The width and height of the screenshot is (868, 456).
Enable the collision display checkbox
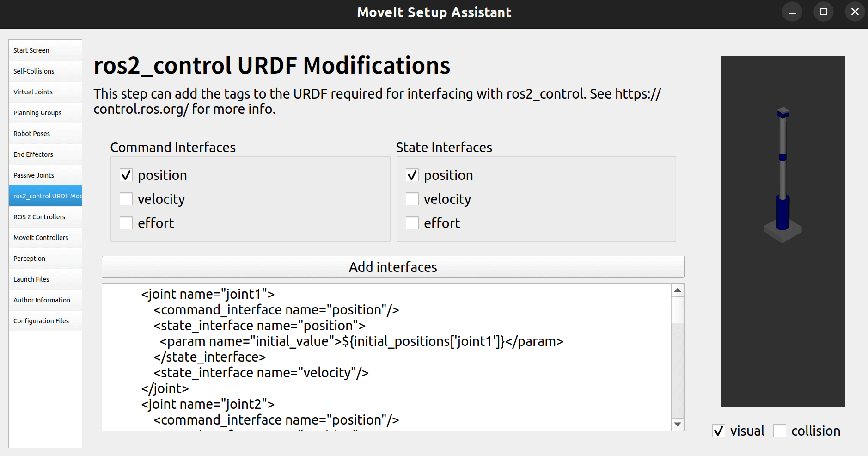pyautogui.click(x=780, y=431)
